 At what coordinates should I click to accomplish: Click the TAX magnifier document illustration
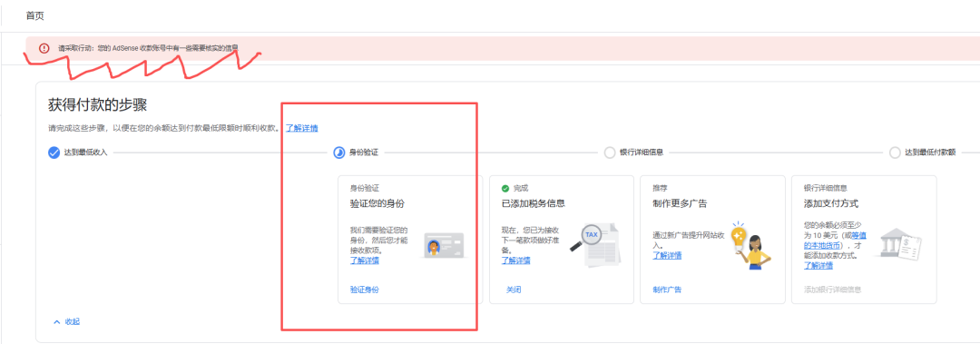(x=596, y=244)
